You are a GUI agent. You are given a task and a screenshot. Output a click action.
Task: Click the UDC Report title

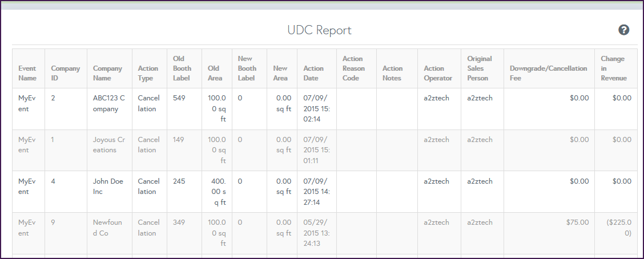click(319, 30)
